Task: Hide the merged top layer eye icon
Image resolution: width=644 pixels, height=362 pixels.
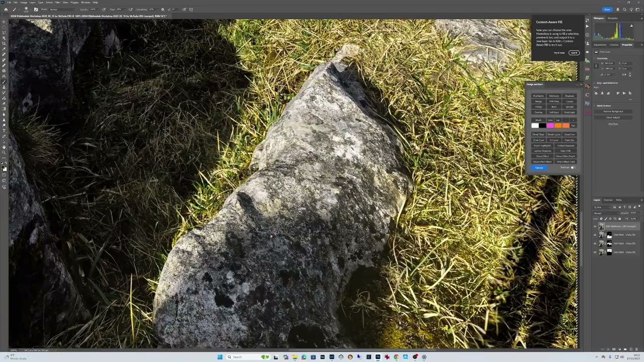Action: [x=595, y=226]
